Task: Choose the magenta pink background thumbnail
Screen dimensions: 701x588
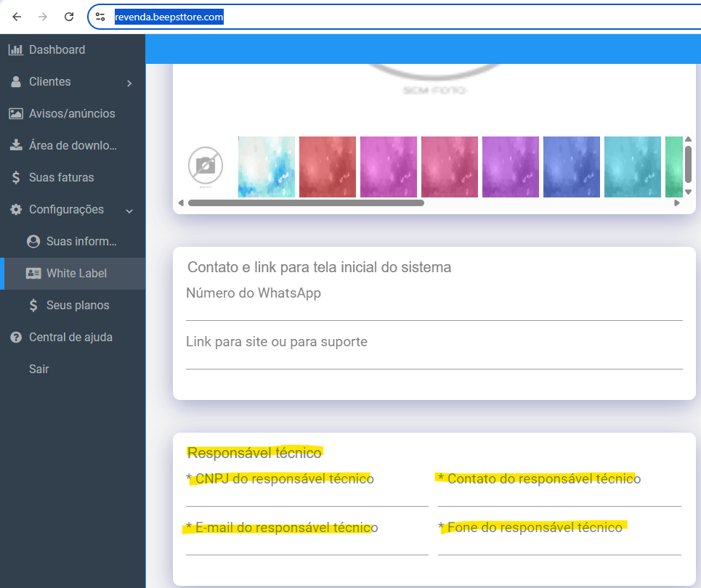Action: coord(389,167)
